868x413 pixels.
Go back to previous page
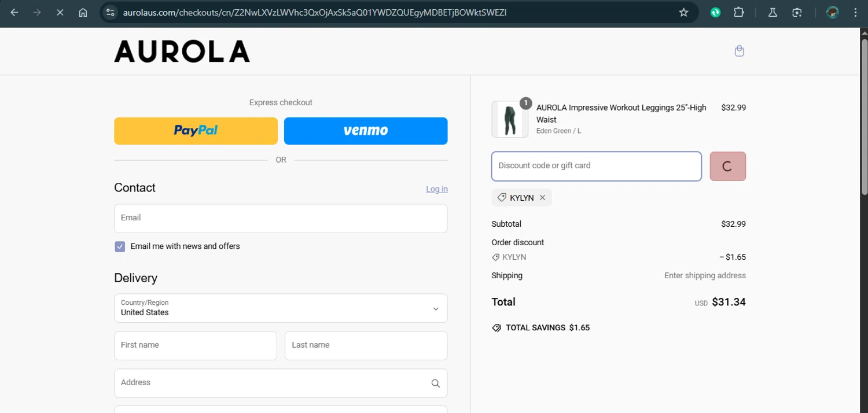tap(14, 12)
